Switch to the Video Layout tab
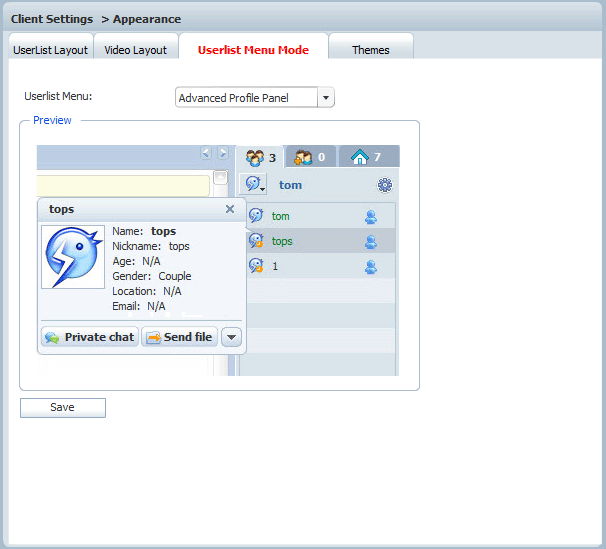The width and height of the screenshot is (606, 549). click(x=136, y=49)
